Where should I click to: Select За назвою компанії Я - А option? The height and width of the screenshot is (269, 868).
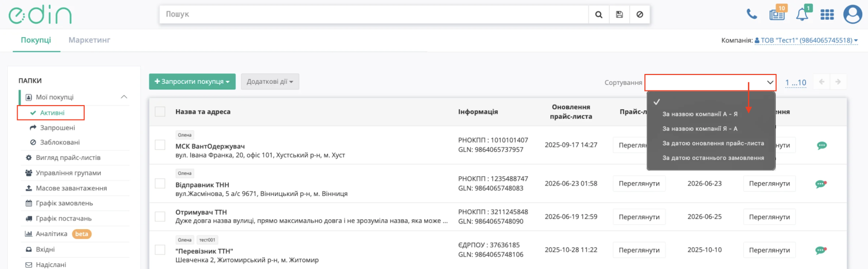(700, 129)
